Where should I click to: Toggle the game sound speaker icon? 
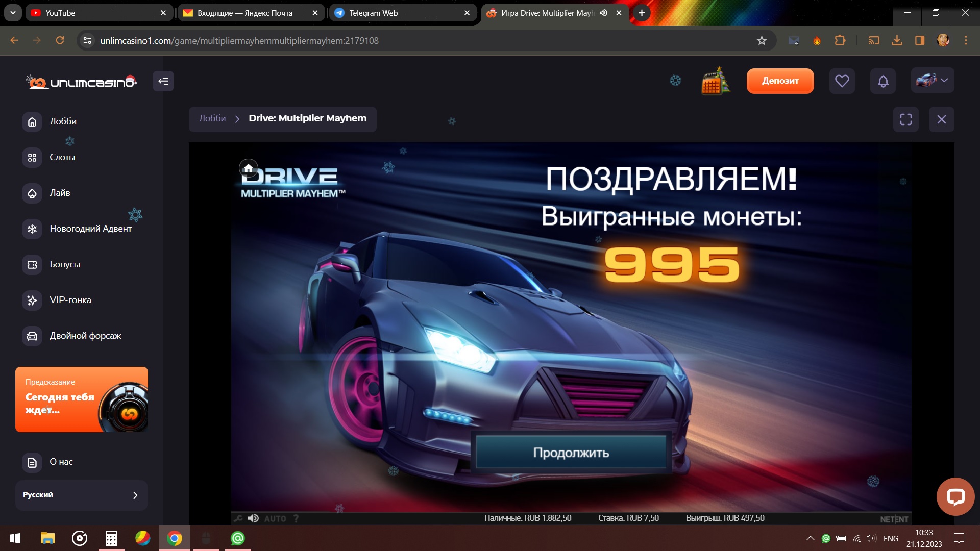[253, 518]
